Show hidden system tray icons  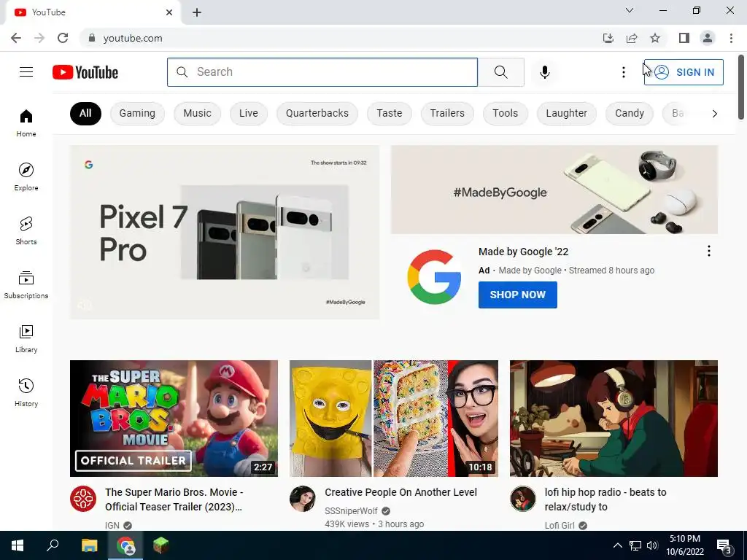(x=617, y=545)
